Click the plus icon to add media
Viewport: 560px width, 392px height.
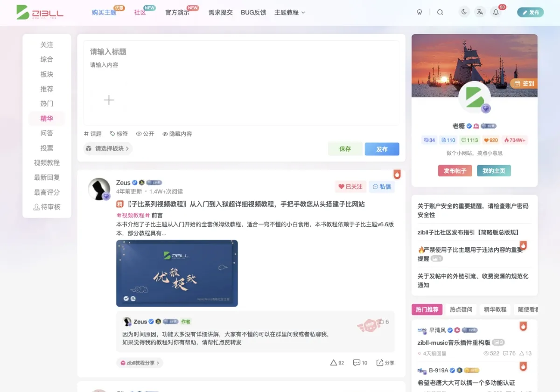[x=109, y=100]
